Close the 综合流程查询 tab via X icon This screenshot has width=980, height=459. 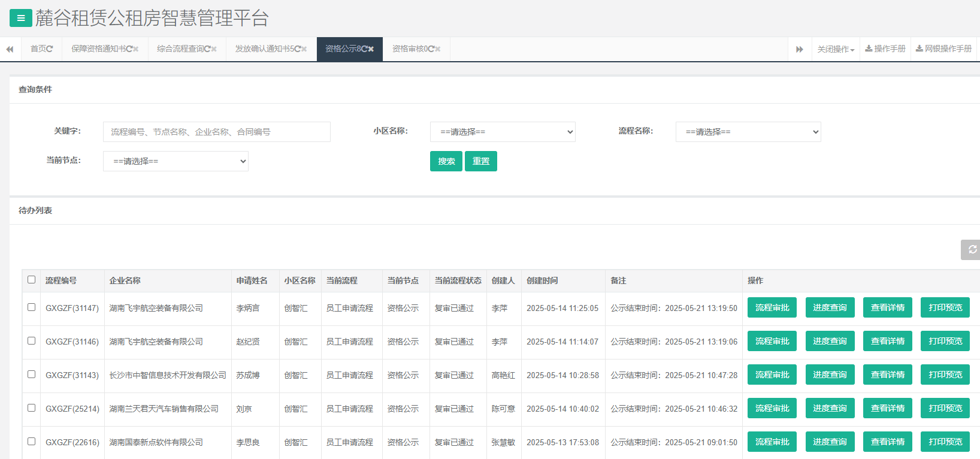click(214, 49)
